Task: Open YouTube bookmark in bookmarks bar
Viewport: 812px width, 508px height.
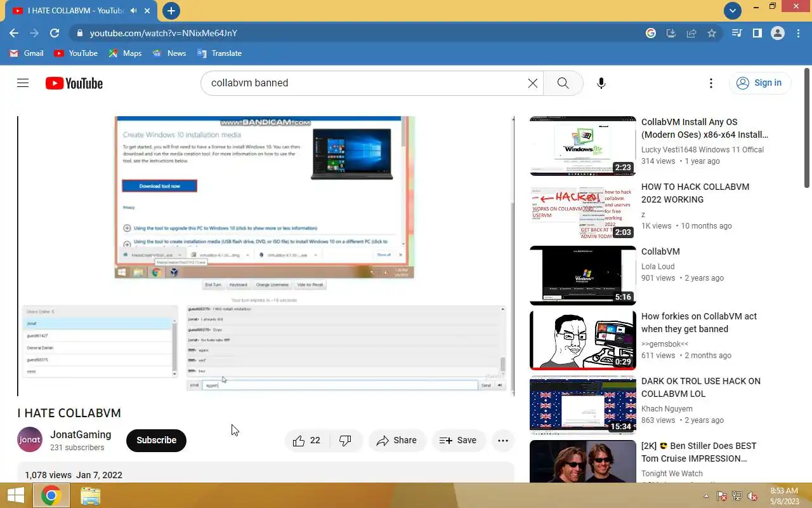Action: (76, 53)
